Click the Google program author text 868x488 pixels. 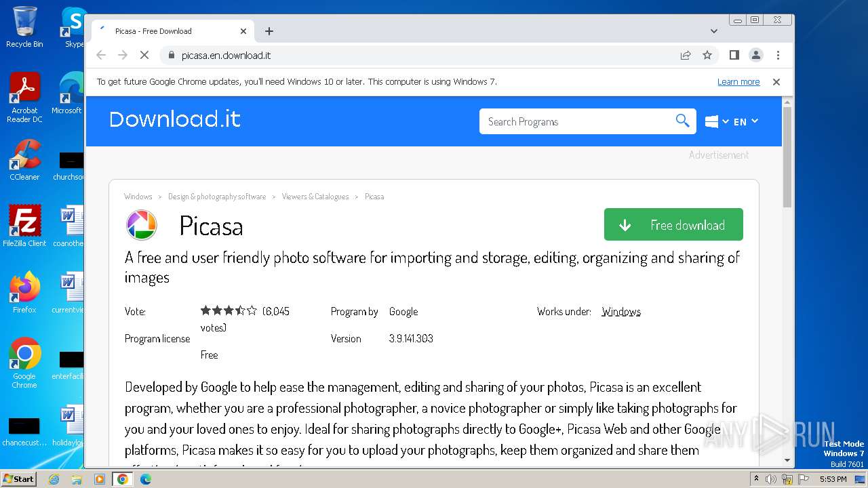403,312
